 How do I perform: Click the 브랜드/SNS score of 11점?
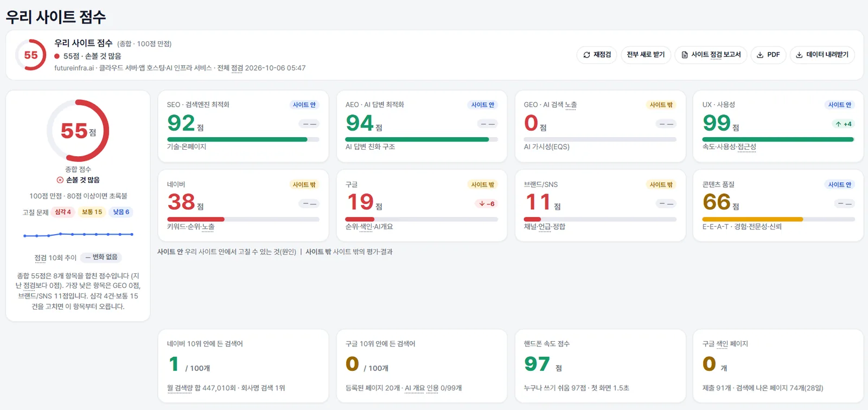click(x=542, y=203)
